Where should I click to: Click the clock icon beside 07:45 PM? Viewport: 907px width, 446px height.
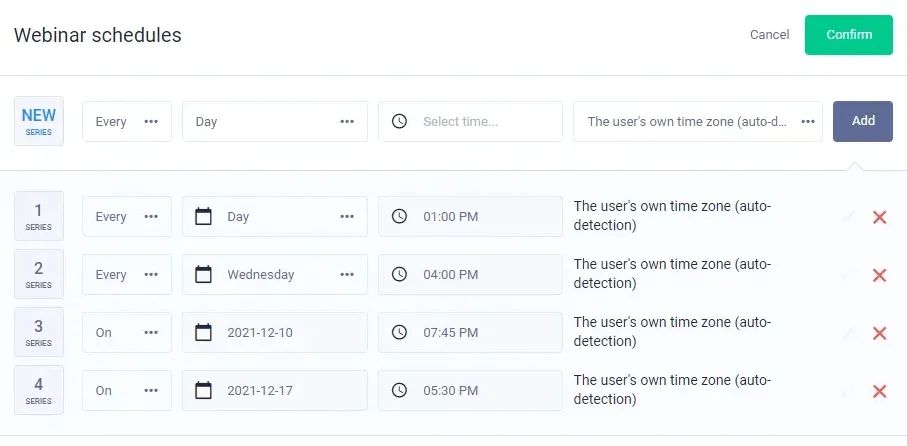pos(399,332)
